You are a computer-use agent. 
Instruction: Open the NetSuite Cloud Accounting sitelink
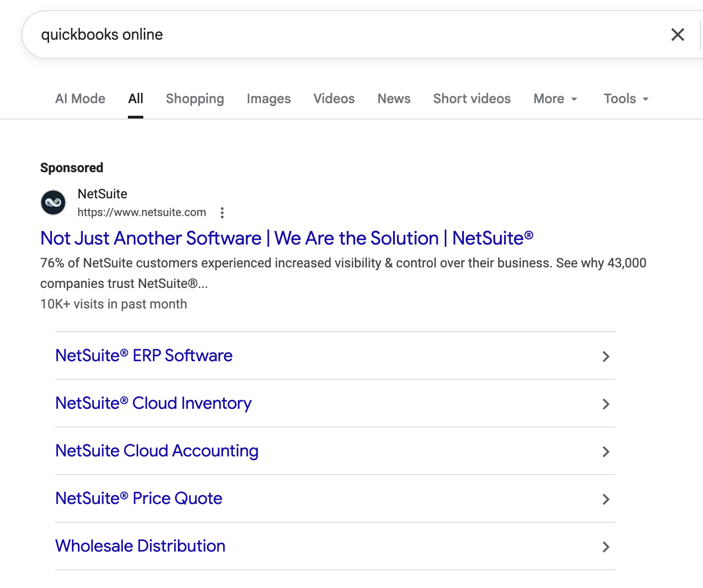pos(157,451)
